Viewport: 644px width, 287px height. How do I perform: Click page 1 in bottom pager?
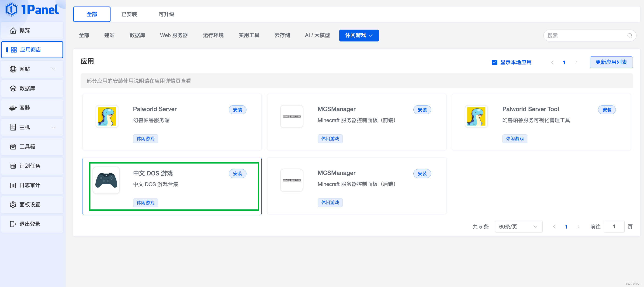click(566, 227)
